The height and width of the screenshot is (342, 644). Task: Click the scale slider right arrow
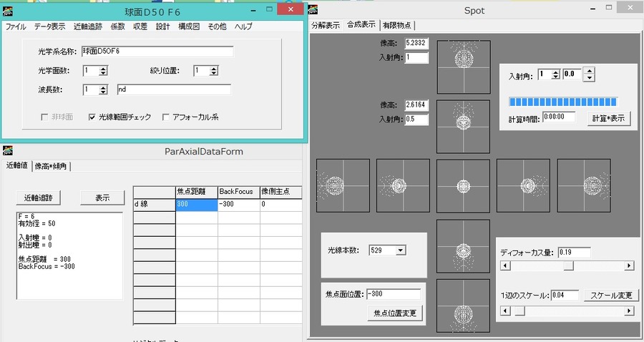coord(629,311)
